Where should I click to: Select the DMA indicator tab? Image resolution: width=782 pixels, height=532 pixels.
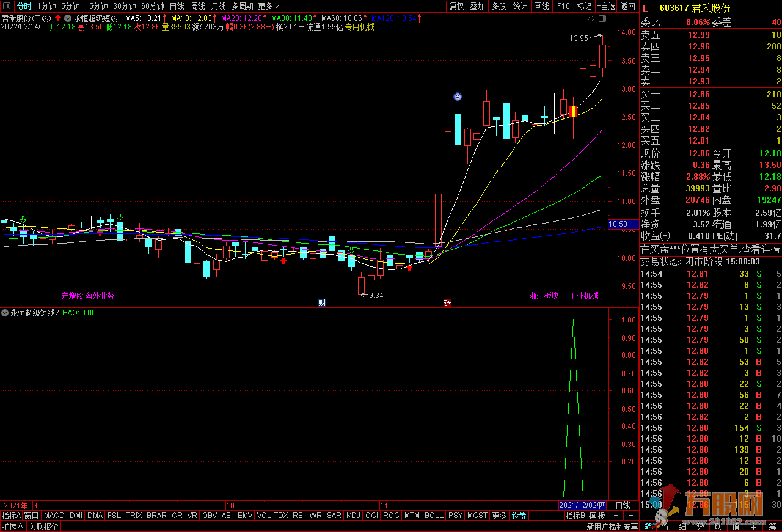[95, 516]
